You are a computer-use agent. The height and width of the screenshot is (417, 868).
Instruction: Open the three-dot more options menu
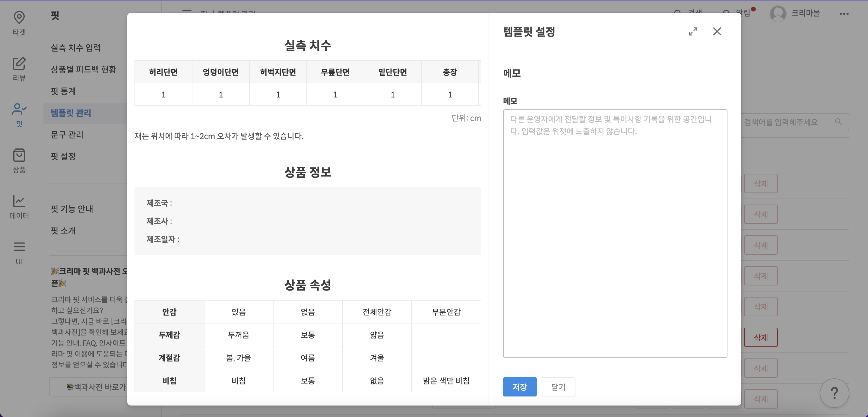pos(844,14)
